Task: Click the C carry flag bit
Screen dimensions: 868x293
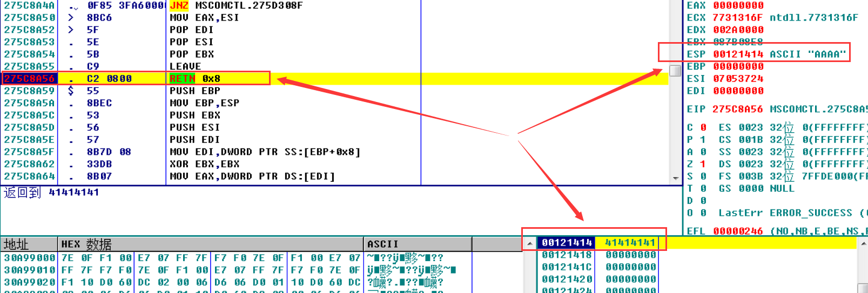Action: (x=703, y=127)
